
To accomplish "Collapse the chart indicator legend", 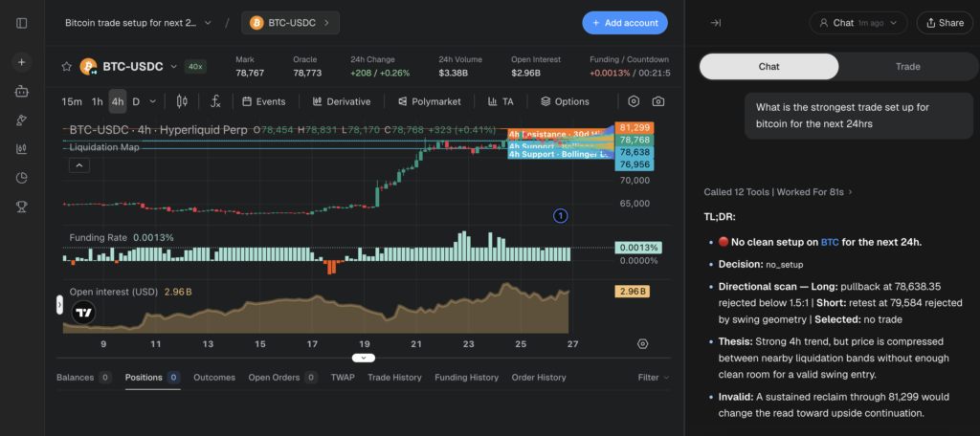I will (x=79, y=165).
